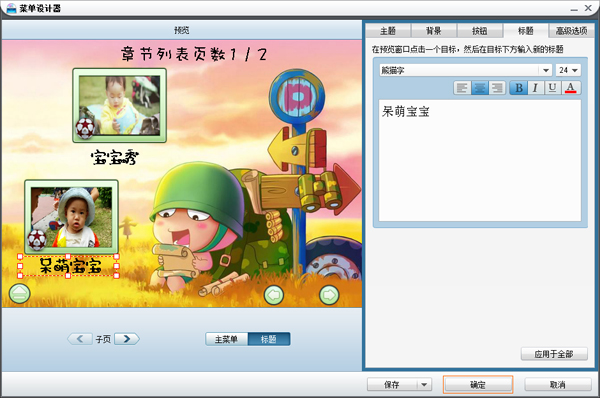Viewport: 600px width, 398px height.
Task: Toggle underline formatting for title
Action: (x=553, y=88)
